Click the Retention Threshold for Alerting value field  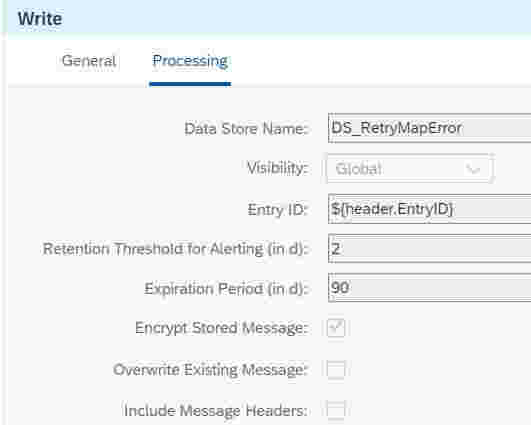pyautogui.click(x=429, y=248)
